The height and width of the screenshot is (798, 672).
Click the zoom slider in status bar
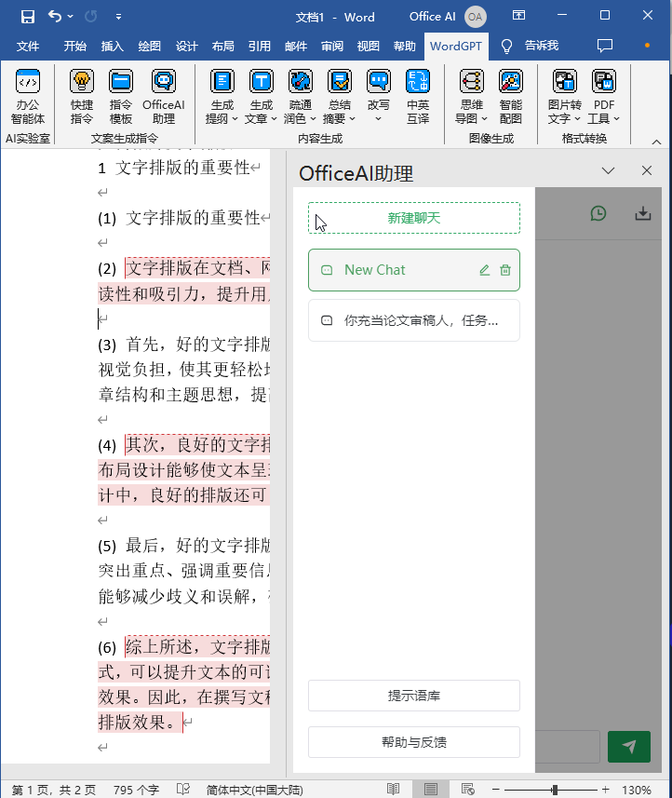tap(555, 790)
